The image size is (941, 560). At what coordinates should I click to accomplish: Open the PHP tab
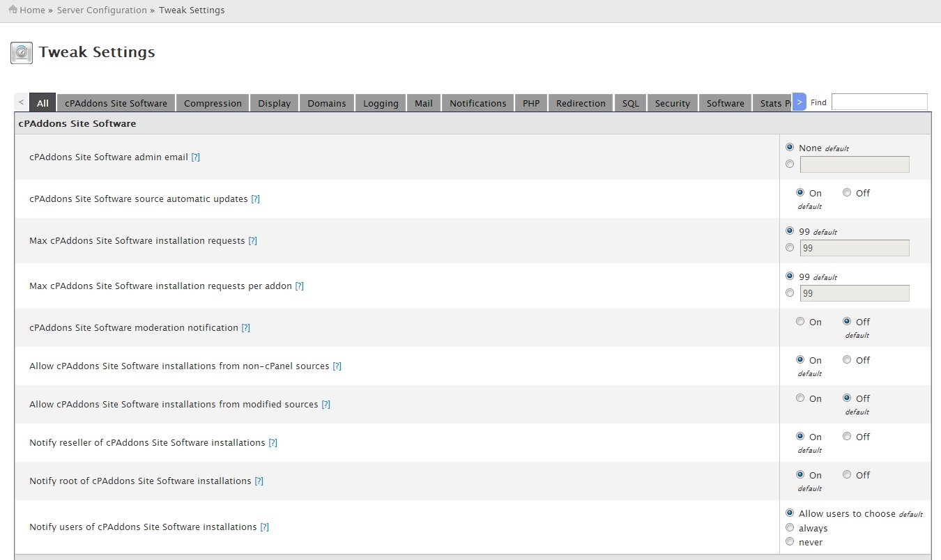pyautogui.click(x=531, y=103)
